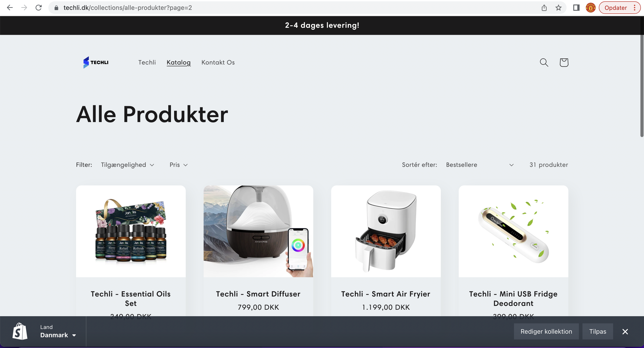
Task: Bookmark page with star icon
Action: tap(559, 8)
